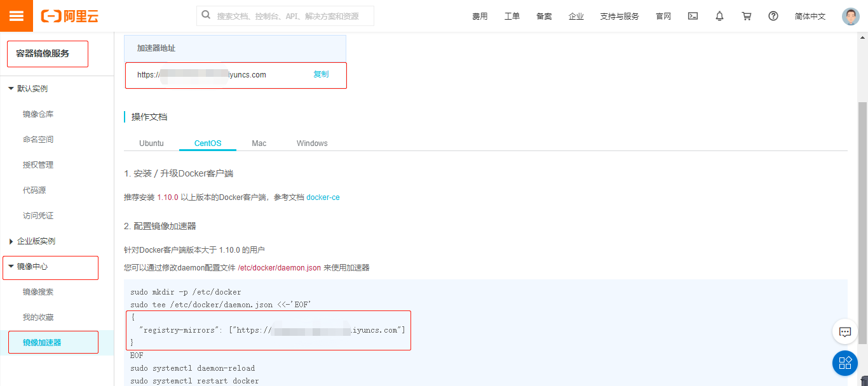
Task: Click the registry-mirrors code line
Action: coord(271,330)
